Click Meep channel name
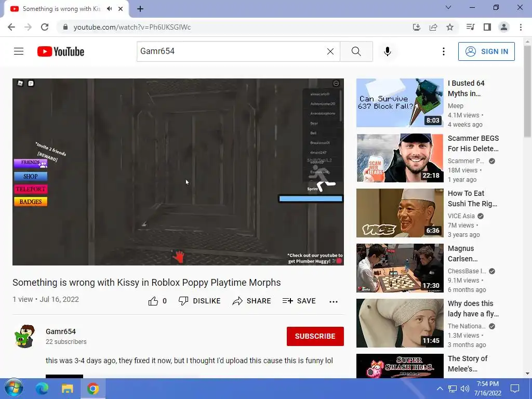Screen dimensions: 532x399 455,106
